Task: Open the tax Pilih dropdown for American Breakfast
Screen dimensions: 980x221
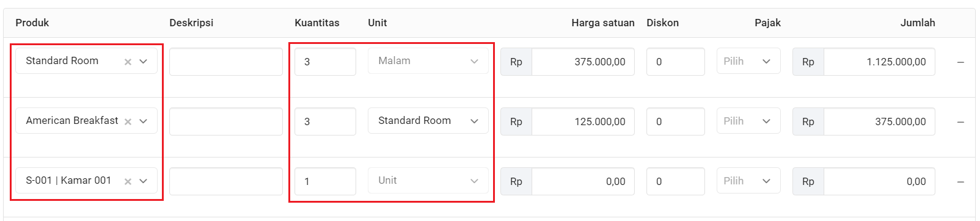Action: 748,121
